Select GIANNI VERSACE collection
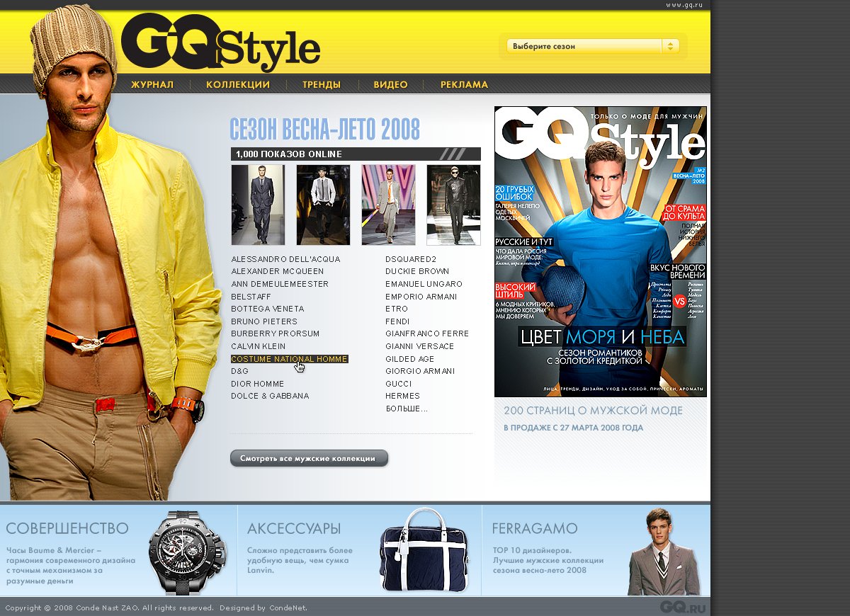Viewport: 850px width, 616px height. 420,346
